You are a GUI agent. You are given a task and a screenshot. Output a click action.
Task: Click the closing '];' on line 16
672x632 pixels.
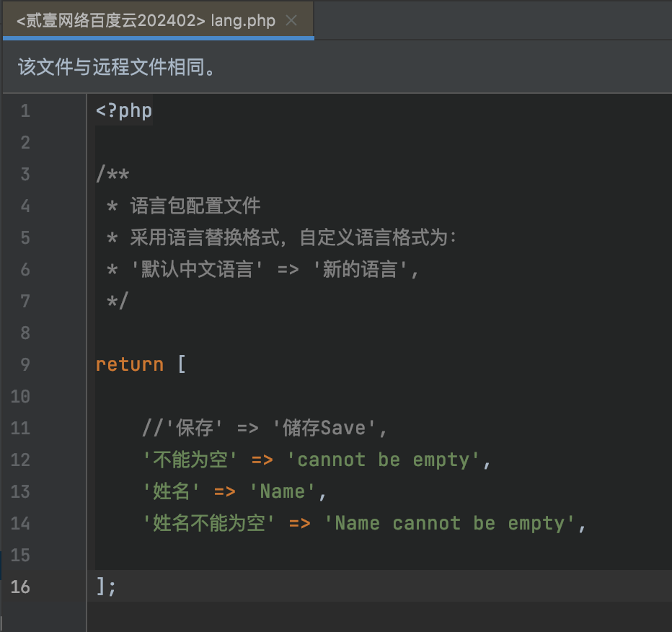[x=106, y=587]
